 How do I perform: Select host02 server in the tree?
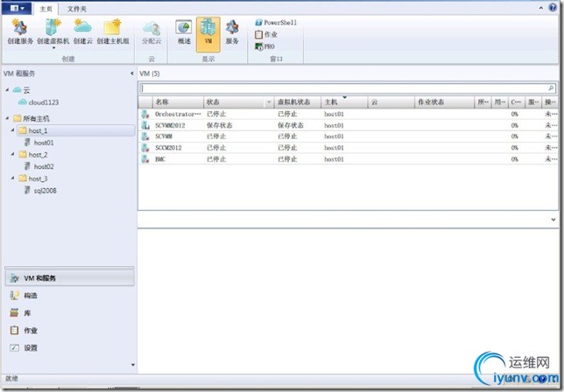(39, 166)
